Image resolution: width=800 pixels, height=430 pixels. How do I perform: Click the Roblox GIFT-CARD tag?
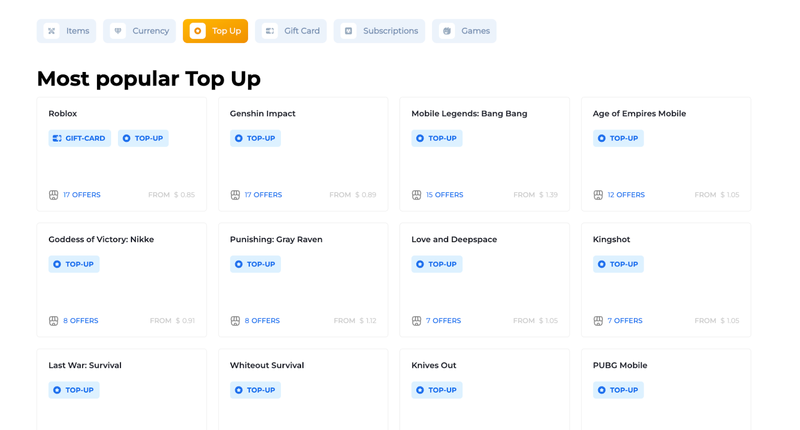[x=79, y=138]
